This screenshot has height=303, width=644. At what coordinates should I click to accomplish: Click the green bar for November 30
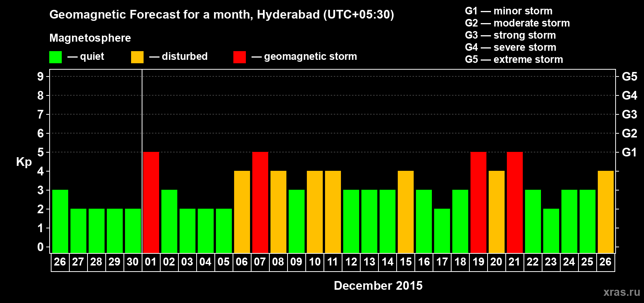tap(133, 231)
